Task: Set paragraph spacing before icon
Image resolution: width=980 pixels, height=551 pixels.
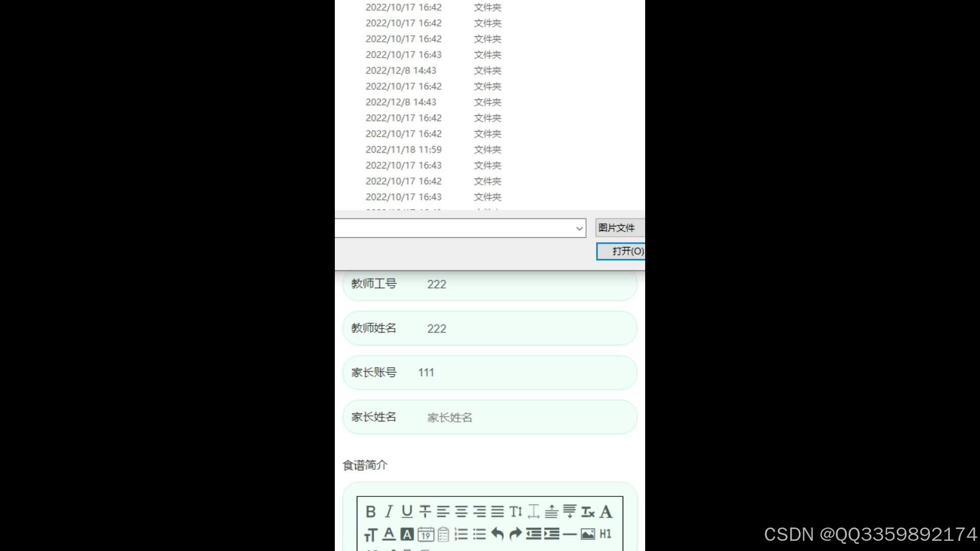Action: 552,512
